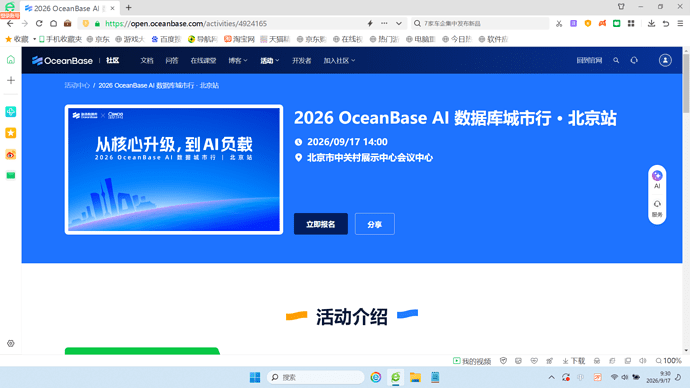Expand the 加入社区 dropdown menu
Image resolution: width=690 pixels, height=388 pixels.
(x=339, y=61)
